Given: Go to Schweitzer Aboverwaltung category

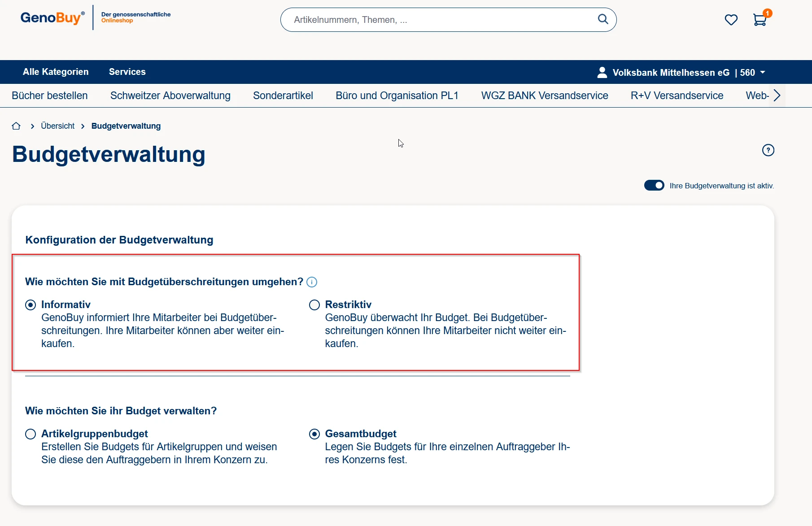Looking at the screenshot, I should [170, 96].
